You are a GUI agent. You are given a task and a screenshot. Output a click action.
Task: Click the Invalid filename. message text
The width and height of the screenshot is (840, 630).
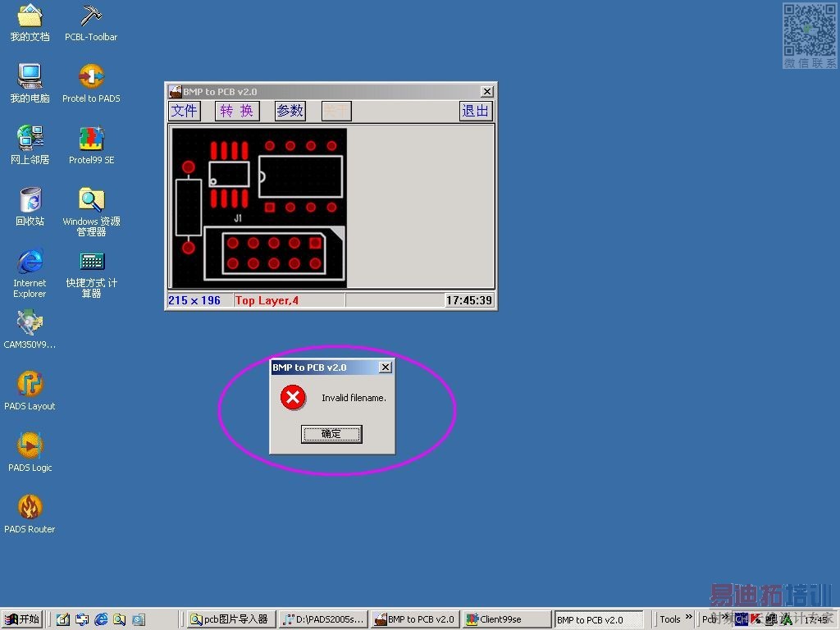pyautogui.click(x=354, y=398)
